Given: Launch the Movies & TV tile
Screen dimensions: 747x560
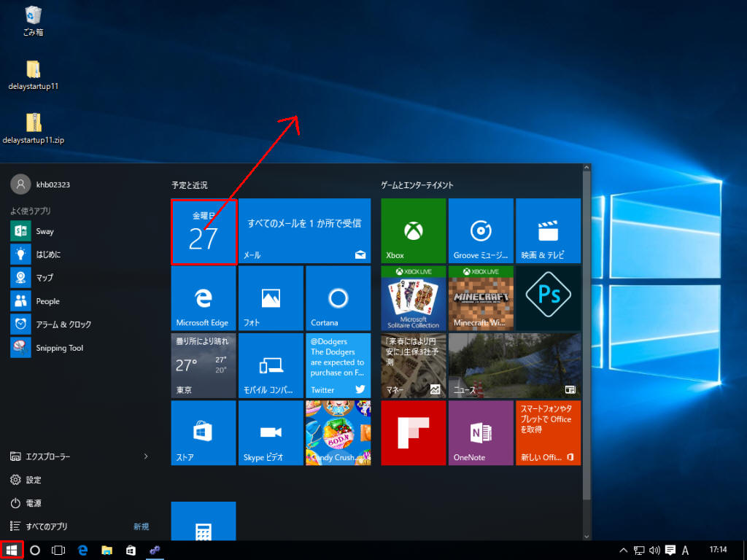Looking at the screenshot, I should [x=548, y=230].
